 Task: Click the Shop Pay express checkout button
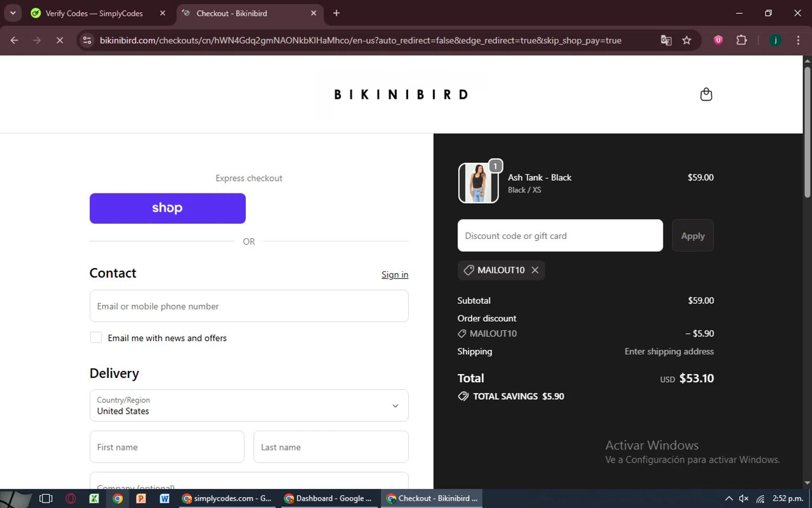pos(167,209)
